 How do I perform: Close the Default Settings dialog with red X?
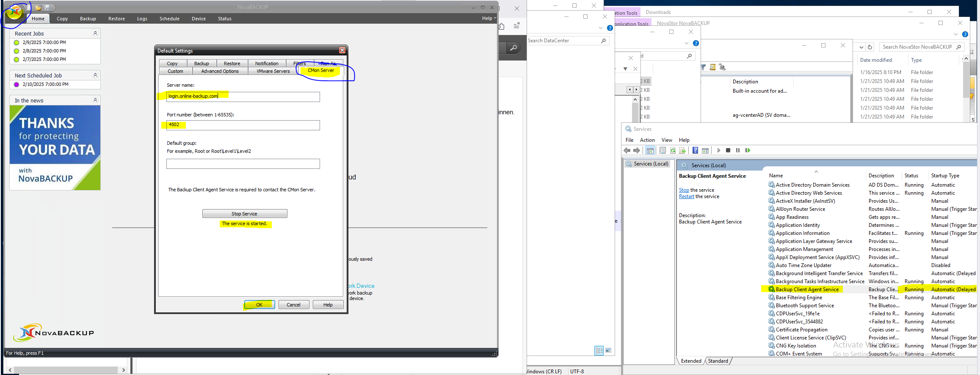342,50
